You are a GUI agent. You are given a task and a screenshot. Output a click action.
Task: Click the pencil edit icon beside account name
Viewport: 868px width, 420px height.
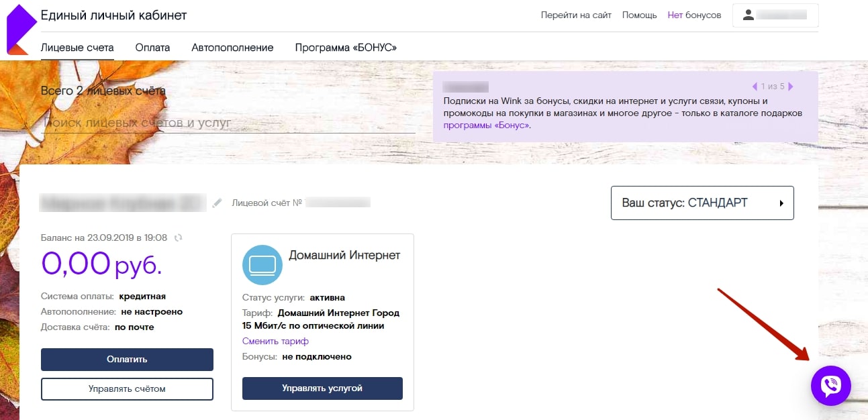point(217,203)
